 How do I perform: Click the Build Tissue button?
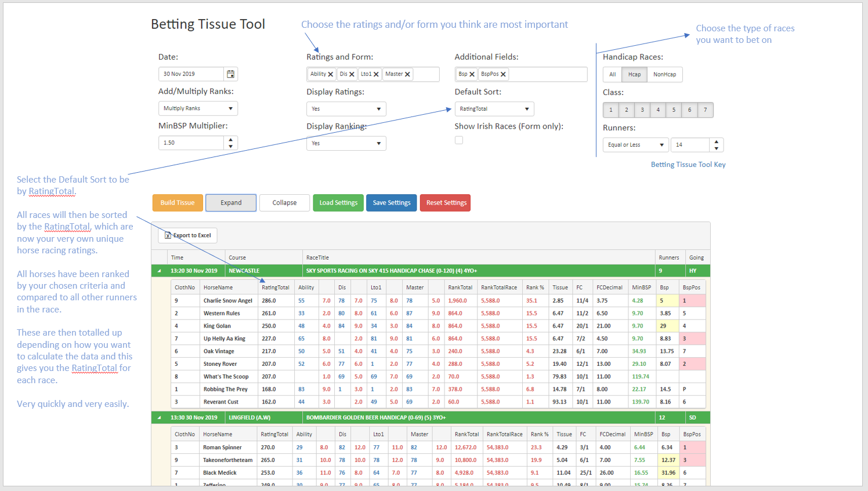pyautogui.click(x=178, y=202)
